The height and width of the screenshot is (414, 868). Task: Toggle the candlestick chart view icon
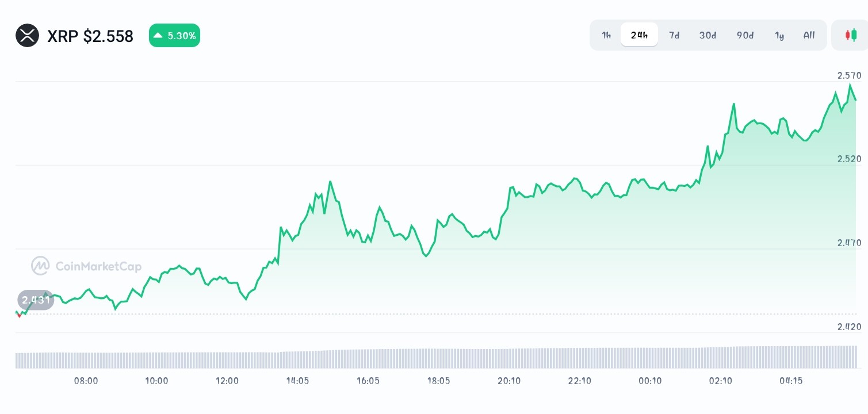(x=851, y=35)
